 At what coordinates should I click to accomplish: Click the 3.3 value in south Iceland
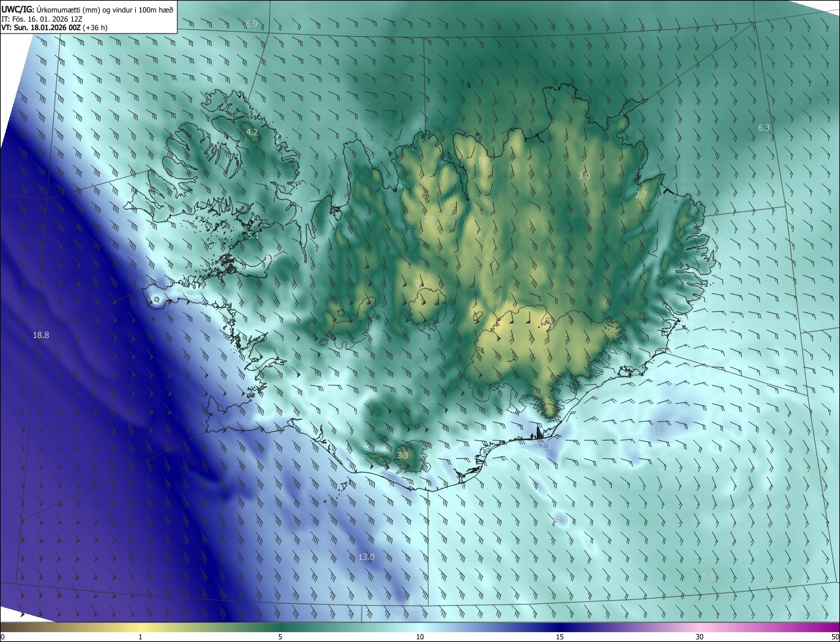(x=402, y=455)
